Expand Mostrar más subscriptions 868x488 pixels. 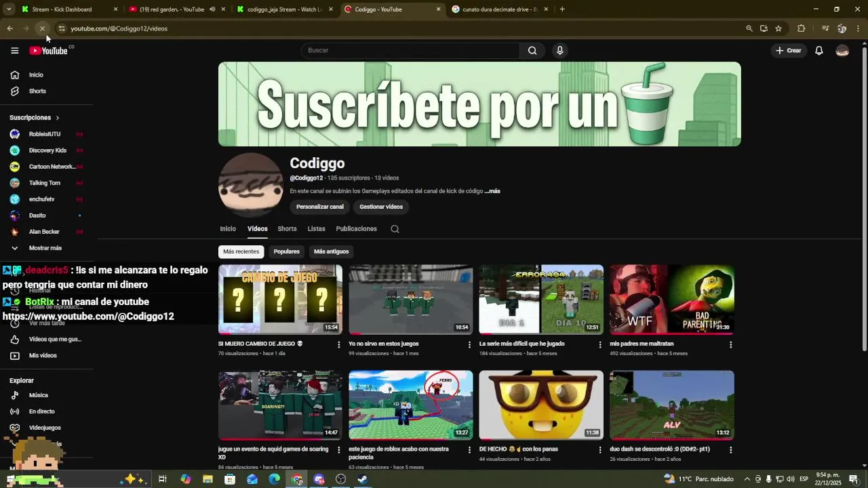click(46, 248)
